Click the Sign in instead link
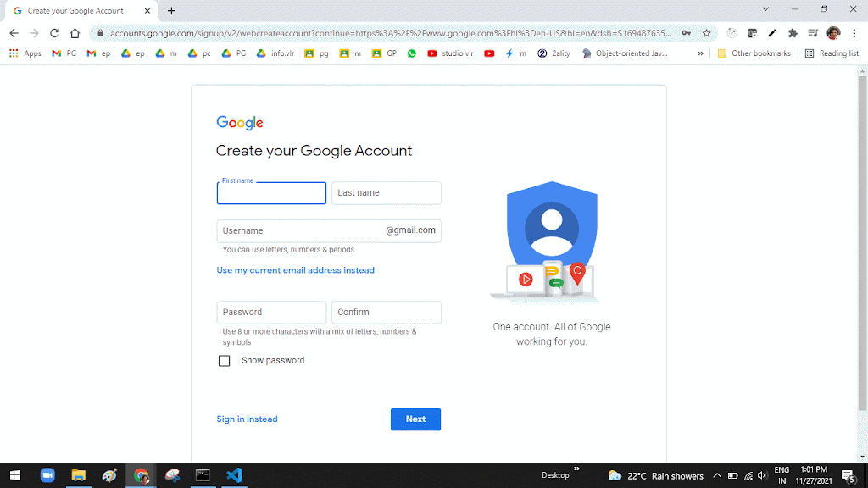 [x=247, y=419]
